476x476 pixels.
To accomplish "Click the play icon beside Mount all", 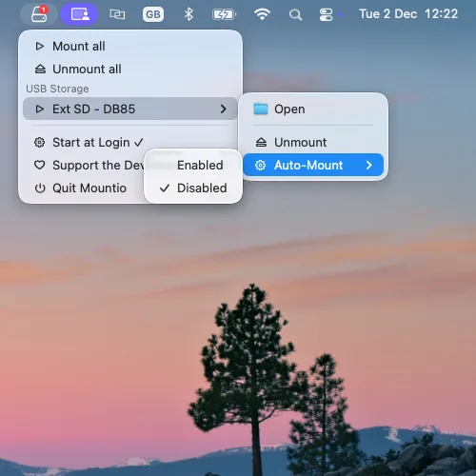I will (x=39, y=47).
